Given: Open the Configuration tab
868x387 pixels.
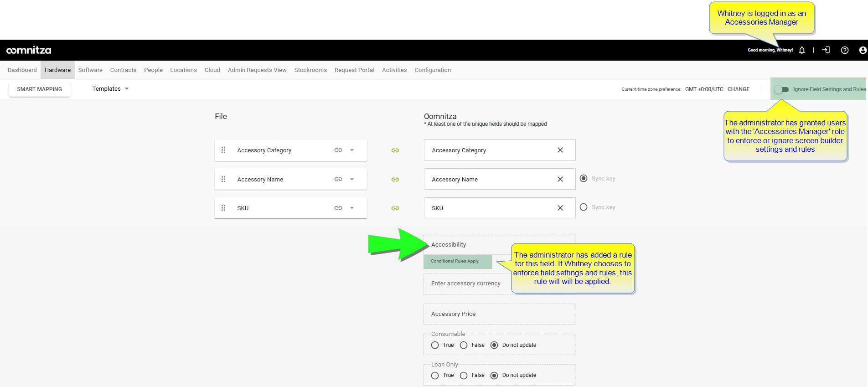Looking at the screenshot, I should (x=433, y=70).
